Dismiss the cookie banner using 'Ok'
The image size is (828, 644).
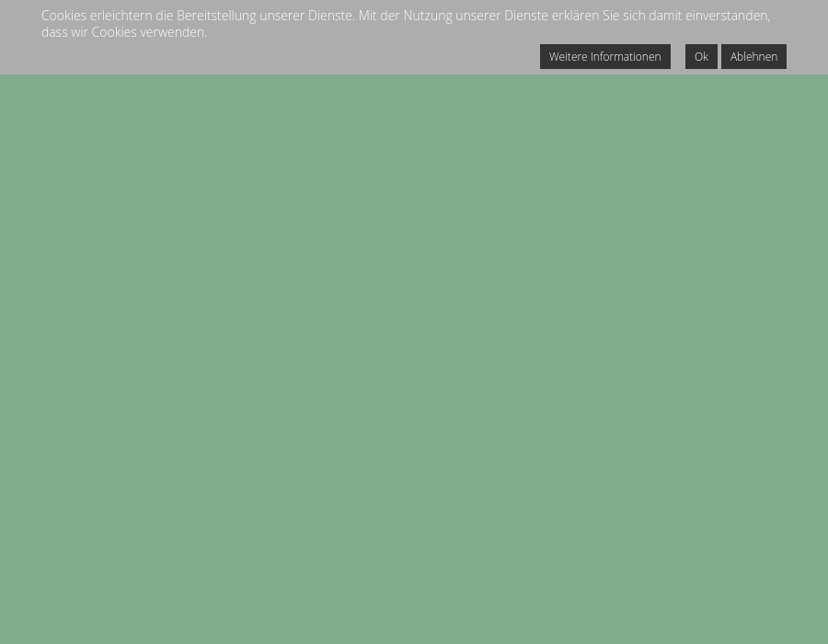[701, 56]
